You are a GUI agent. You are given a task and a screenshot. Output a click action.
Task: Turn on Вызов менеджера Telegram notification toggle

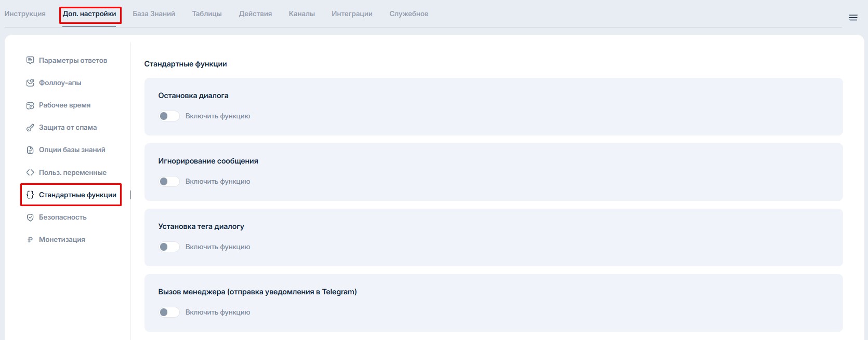coord(169,312)
